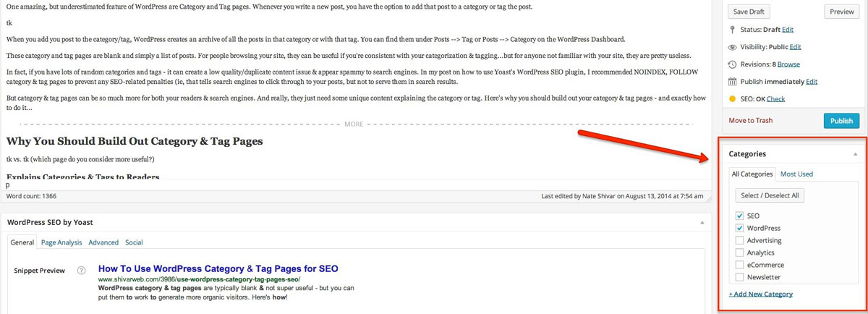Click the yellow SEO status dot
Viewport: 868px width, 314px height.
(733, 98)
